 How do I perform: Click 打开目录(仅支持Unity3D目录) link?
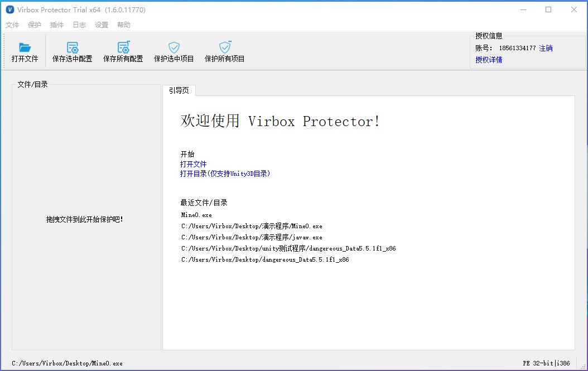(x=225, y=174)
